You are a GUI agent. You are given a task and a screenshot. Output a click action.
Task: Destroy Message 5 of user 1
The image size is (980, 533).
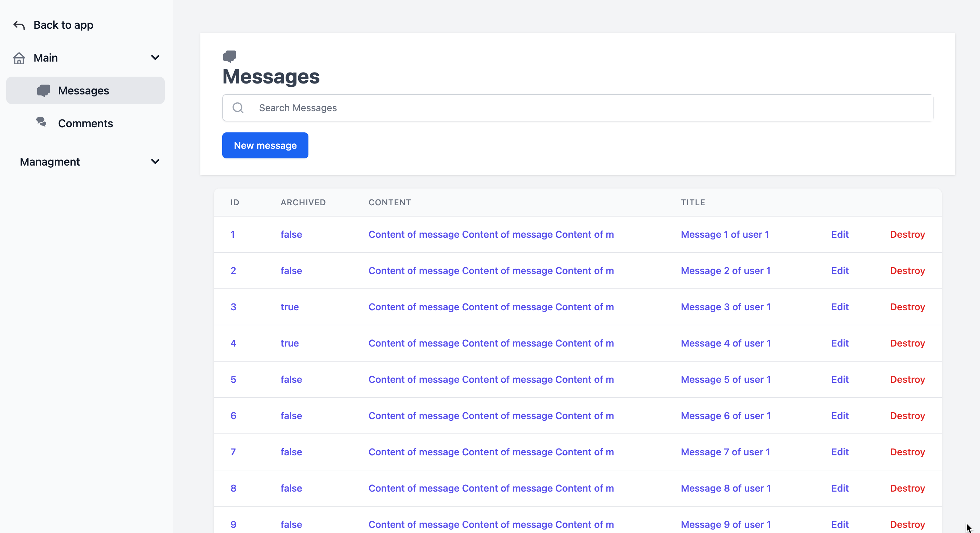click(x=907, y=380)
